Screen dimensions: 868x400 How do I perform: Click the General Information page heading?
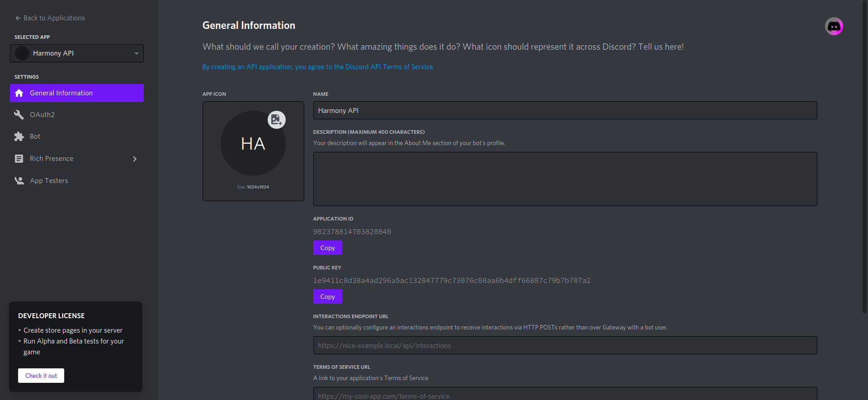click(249, 25)
